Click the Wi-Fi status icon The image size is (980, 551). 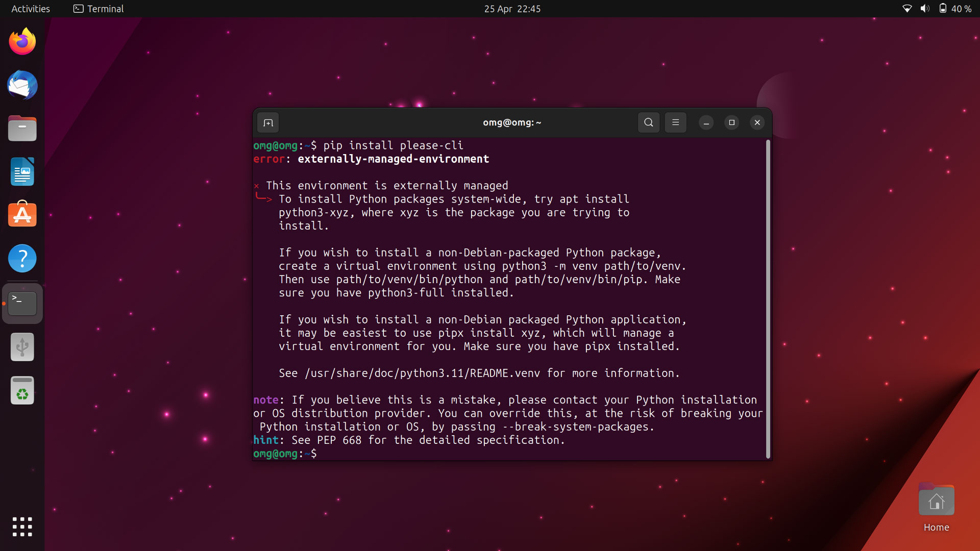coord(907,9)
